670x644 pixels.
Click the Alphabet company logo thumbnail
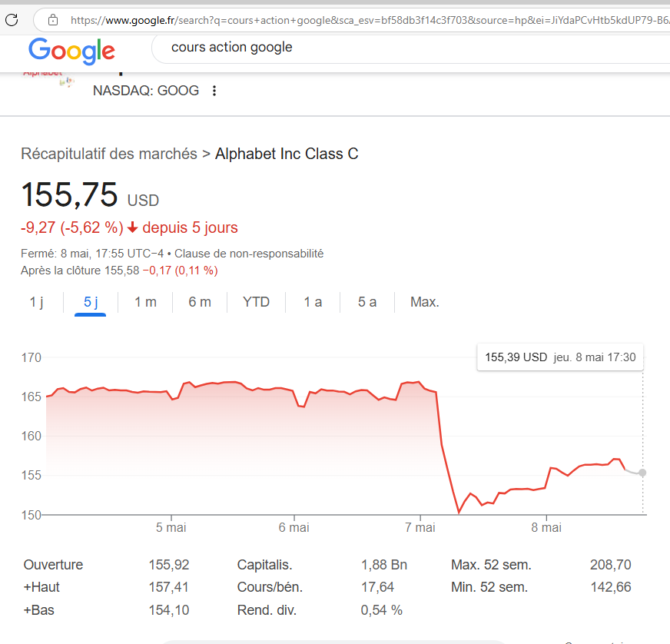[x=48, y=77]
